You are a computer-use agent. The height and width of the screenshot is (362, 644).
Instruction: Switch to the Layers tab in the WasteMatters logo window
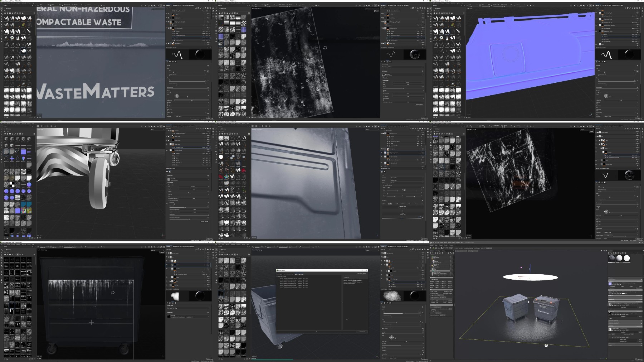coord(168,5)
